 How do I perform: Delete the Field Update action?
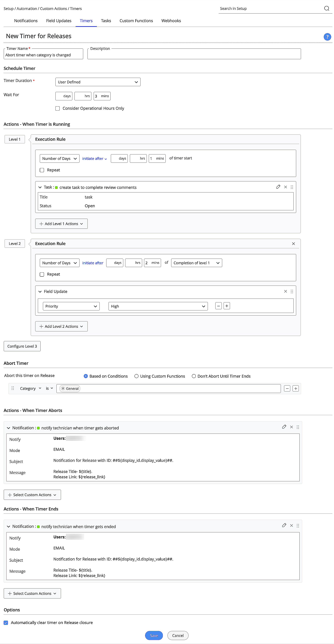pyautogui.click(x=285, y=291)
